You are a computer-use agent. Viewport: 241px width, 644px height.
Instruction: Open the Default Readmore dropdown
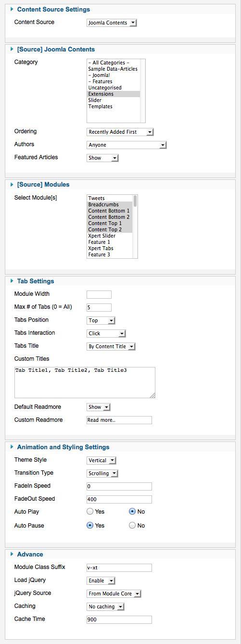(x=99, y=407)
